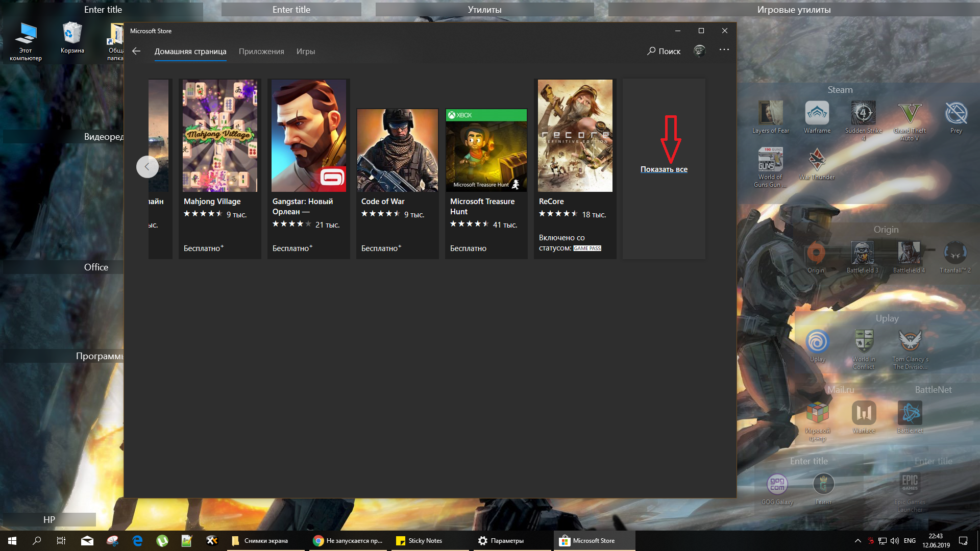Open the taskbar clock and date
Screen dimensions: 980x551
[x=936, y=541]
